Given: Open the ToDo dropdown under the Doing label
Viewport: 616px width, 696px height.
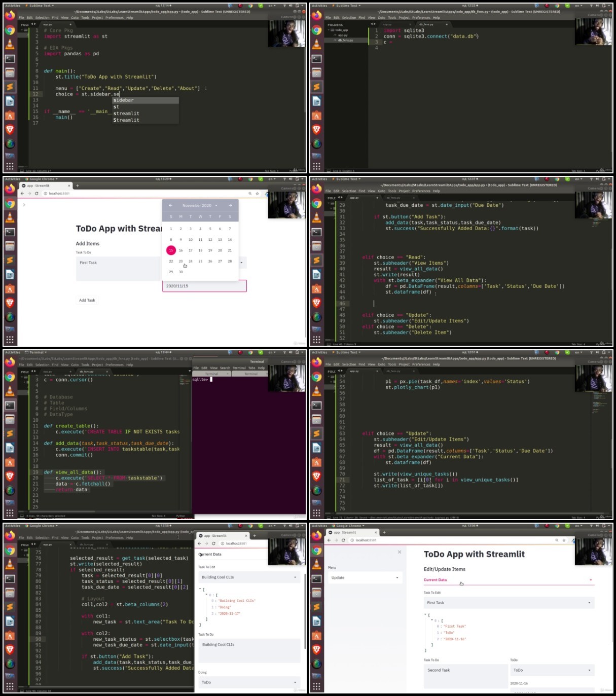Looking at the screenshot, I should [x=249, y=682].
